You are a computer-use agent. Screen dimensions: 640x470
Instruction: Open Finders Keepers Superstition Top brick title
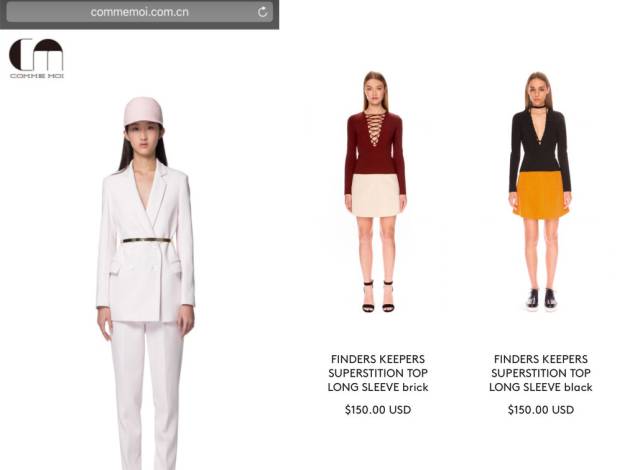378,373
